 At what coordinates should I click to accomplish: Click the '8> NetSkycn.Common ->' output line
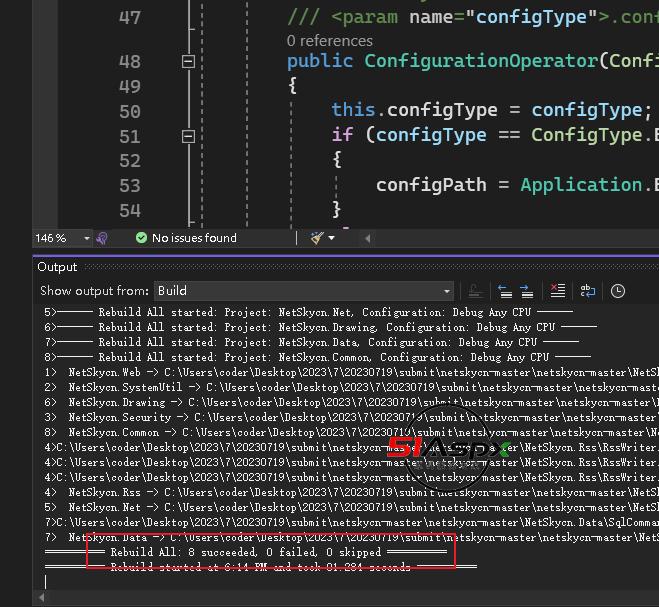[351, 433]
